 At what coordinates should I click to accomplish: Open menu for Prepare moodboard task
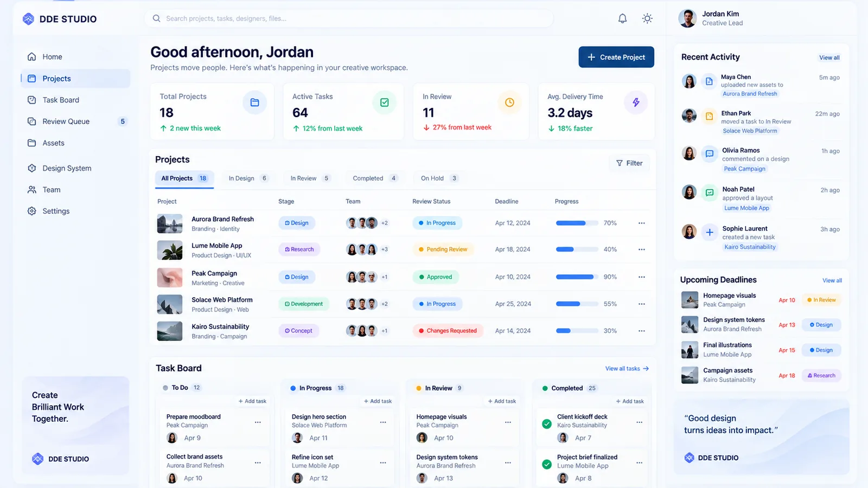point(258,422)
